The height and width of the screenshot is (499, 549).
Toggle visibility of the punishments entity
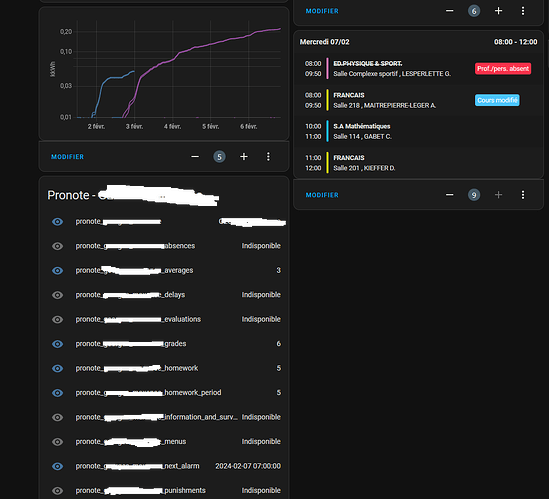57,491
